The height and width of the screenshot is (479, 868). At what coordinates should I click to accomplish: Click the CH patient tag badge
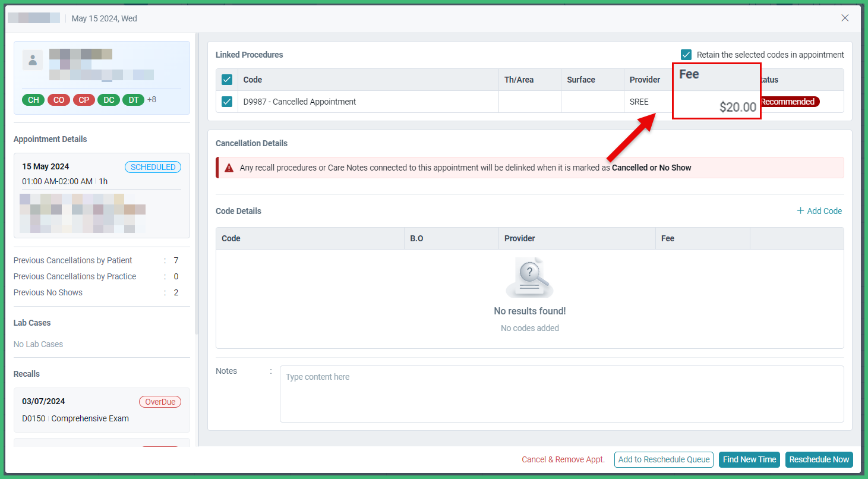point(33,99)
